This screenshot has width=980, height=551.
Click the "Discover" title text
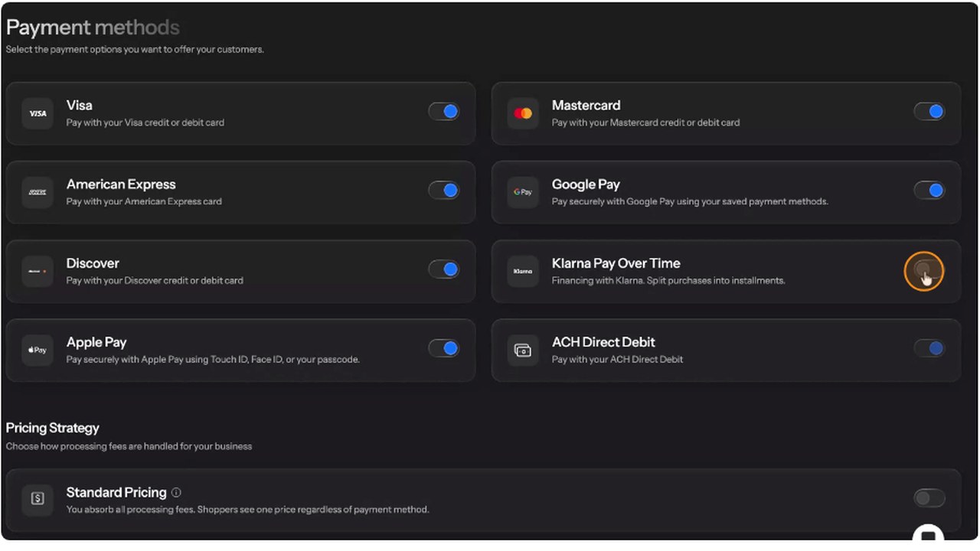coord(93,263)
